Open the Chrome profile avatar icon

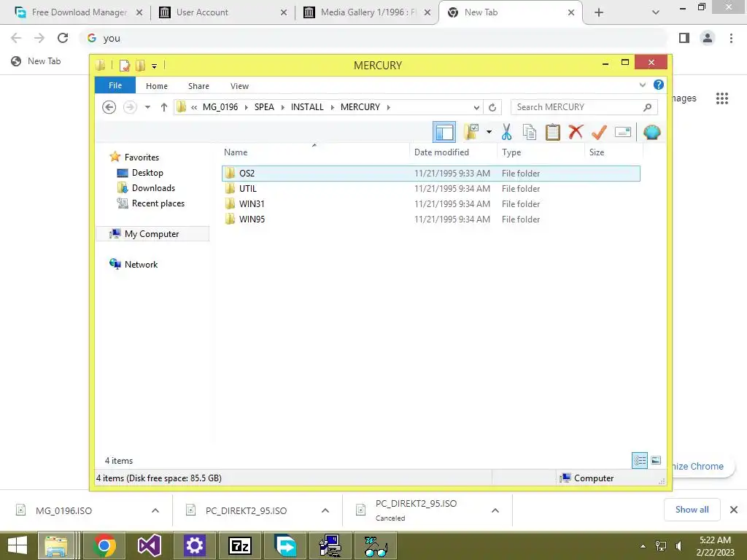tap(708, 38)
